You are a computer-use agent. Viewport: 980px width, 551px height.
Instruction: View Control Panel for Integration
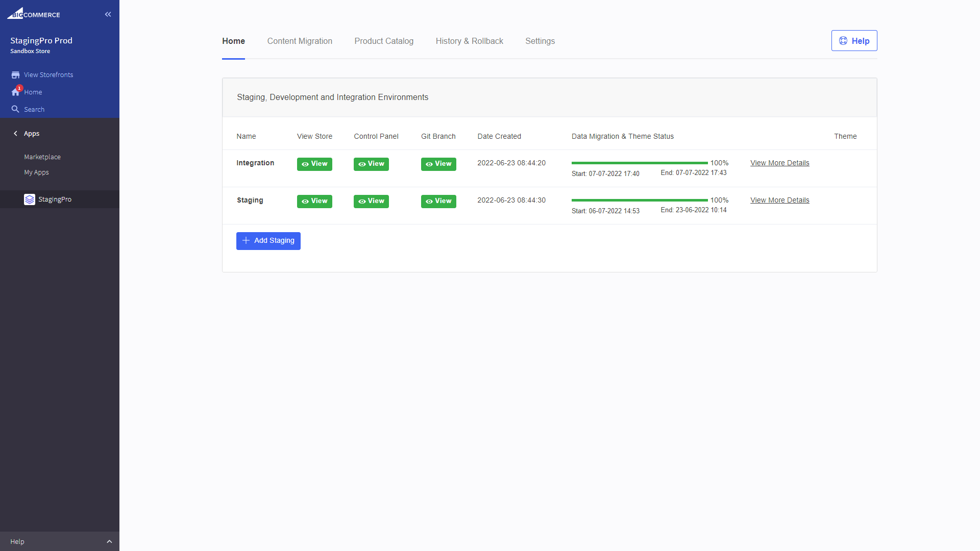(371, 164)
